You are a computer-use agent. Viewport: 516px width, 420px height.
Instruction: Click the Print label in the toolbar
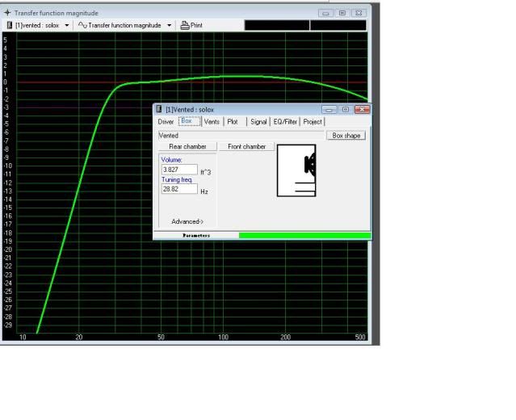point(196,25)
